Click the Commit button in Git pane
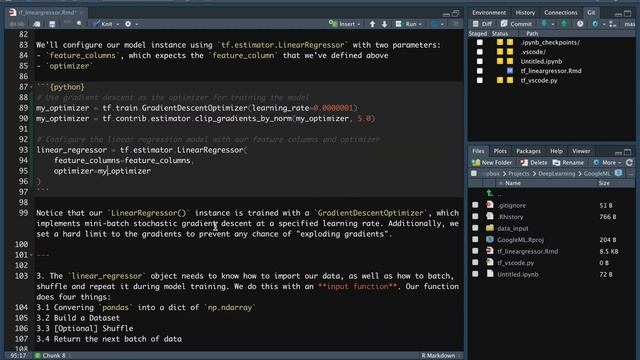The image size is (640, 360). click(516, 24)
